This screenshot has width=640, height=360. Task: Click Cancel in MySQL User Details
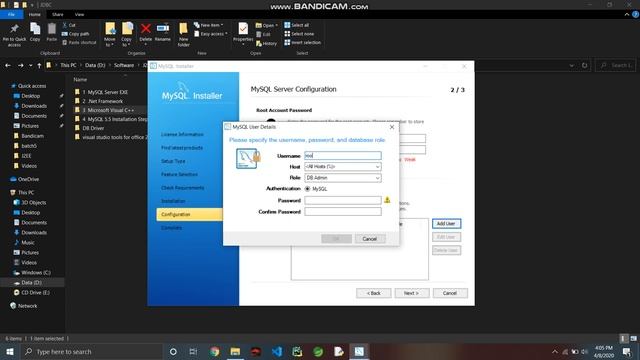click(370, 239)
